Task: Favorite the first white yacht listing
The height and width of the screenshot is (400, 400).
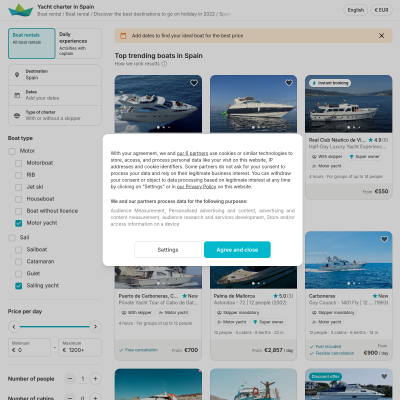Action: (194, 83)
